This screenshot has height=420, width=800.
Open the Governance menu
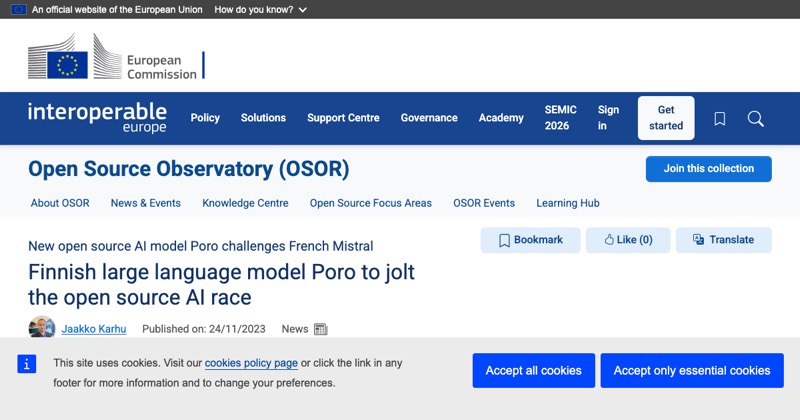click(429, 118)
